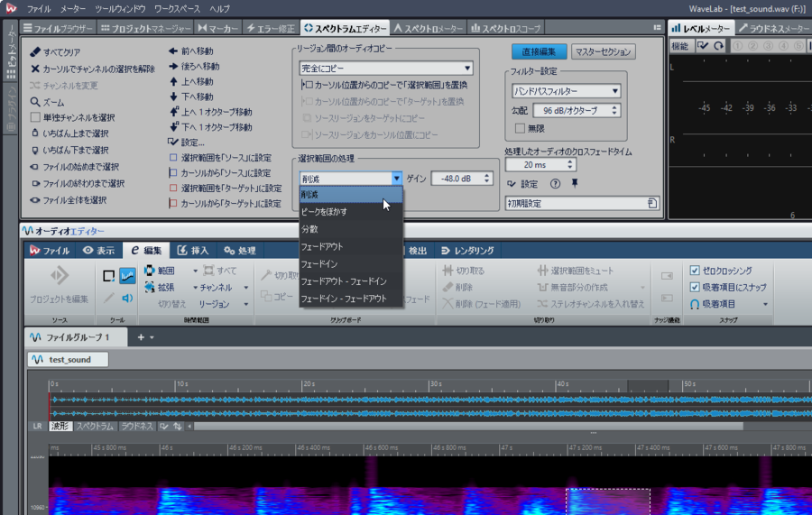Switch overview display to スペクトラム

[x=95, y=427]
